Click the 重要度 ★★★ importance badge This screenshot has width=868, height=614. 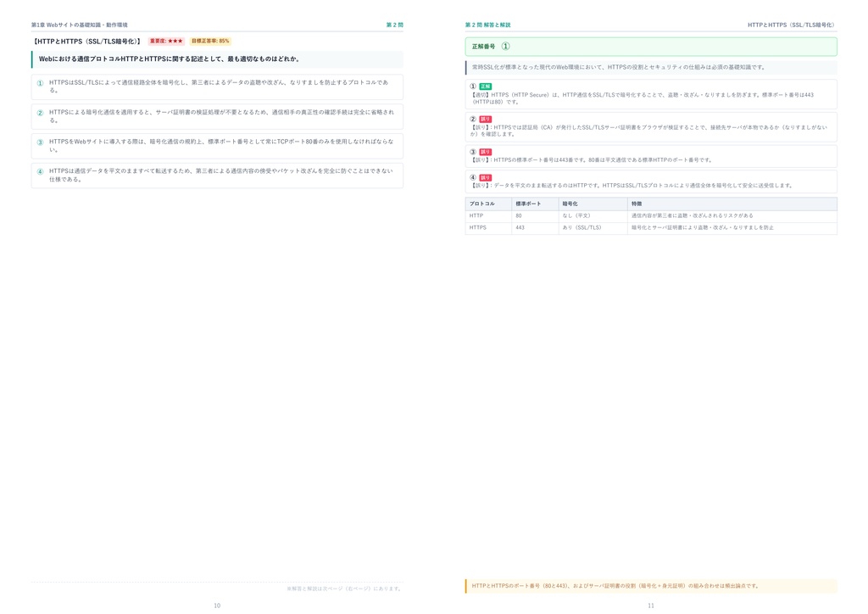(166, 41)
